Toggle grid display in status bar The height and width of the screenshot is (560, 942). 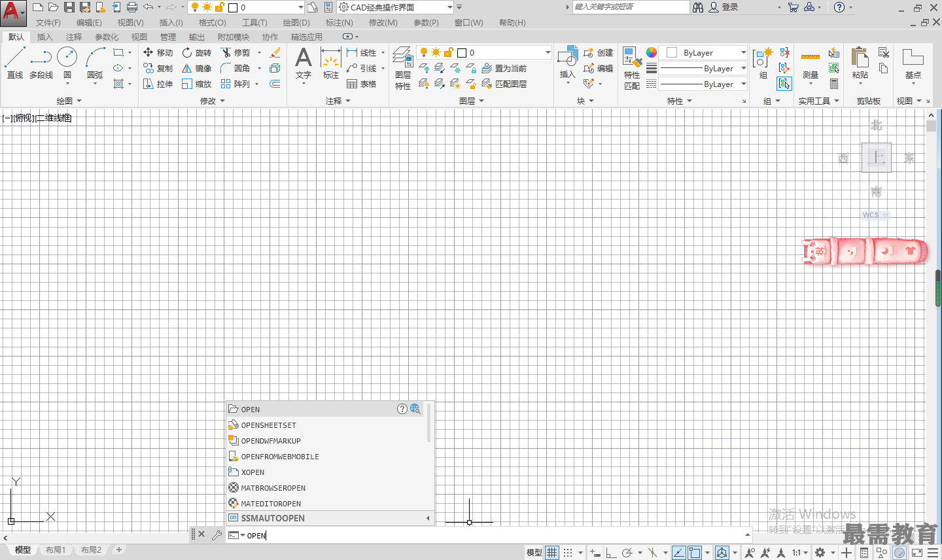pos(552,553)
